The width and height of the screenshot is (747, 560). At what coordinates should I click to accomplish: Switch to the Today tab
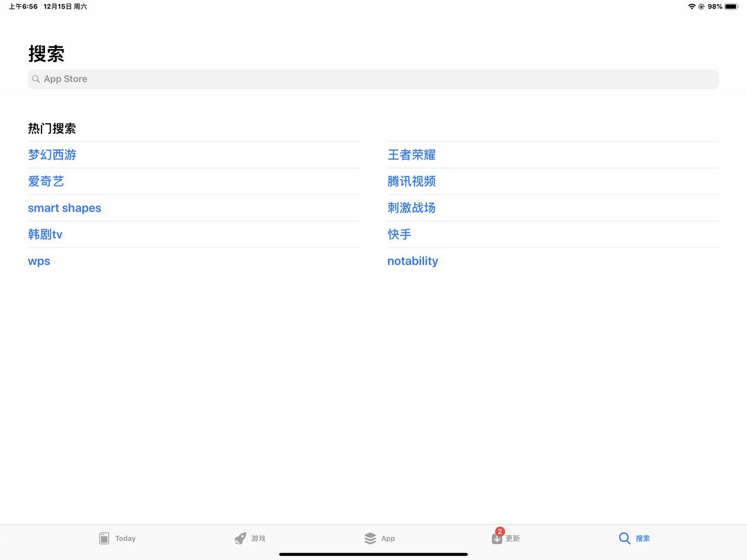point(117,538)
